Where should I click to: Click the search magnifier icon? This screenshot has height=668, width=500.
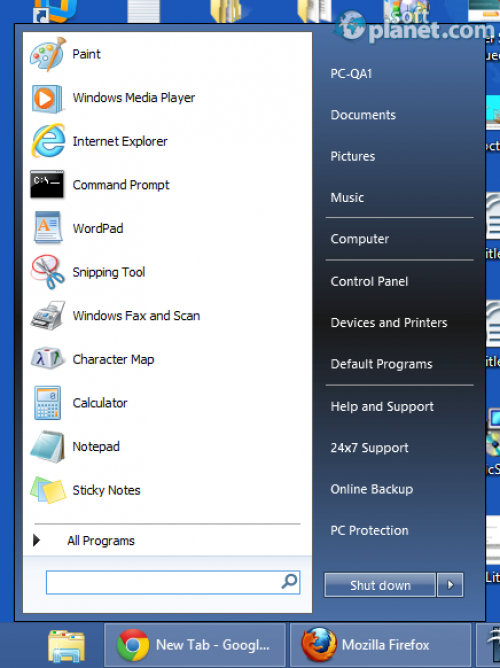click(290, 581)
